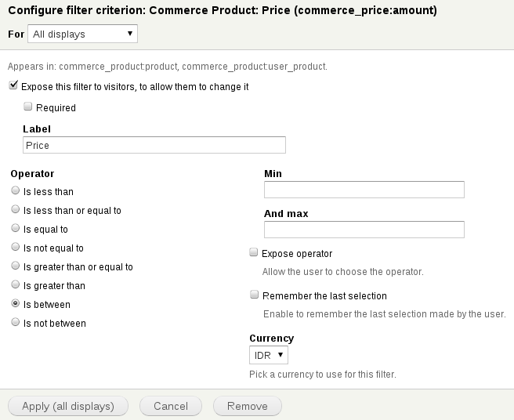The width and height of the screenshot is (514, 420).
Task: Pick 'Is greater than' operator
Action: pos(16,285)
